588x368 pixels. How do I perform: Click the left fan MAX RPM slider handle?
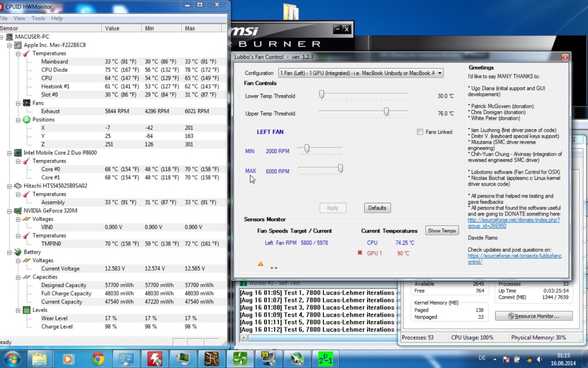click(340, 168)
